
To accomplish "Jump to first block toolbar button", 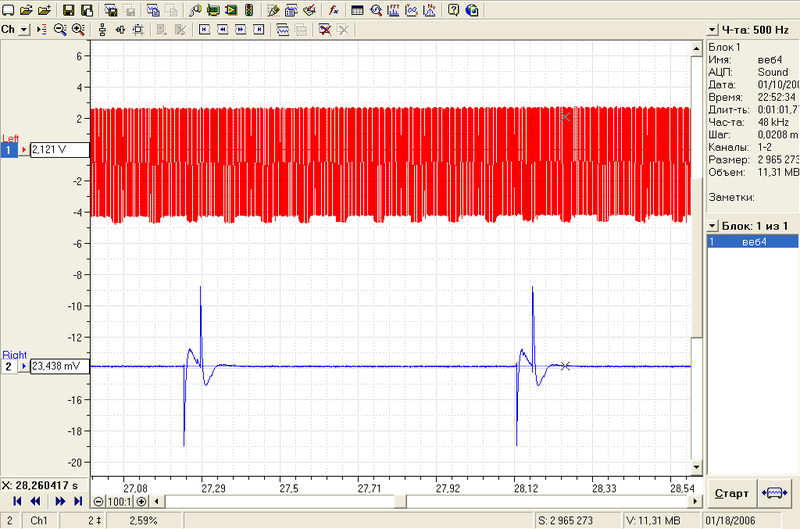I will click(205, 30).
